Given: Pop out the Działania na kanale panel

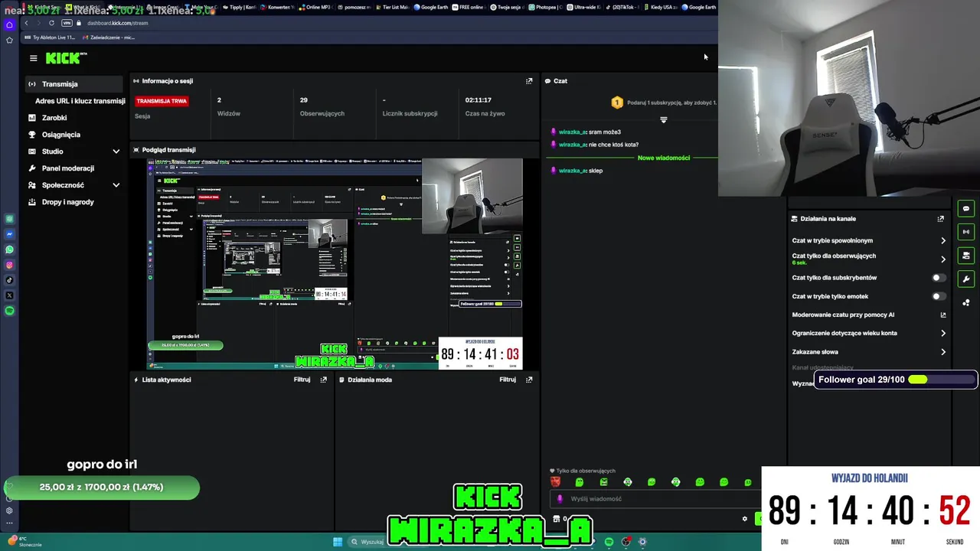Looking at the screenshot, I should click(941, 219).
